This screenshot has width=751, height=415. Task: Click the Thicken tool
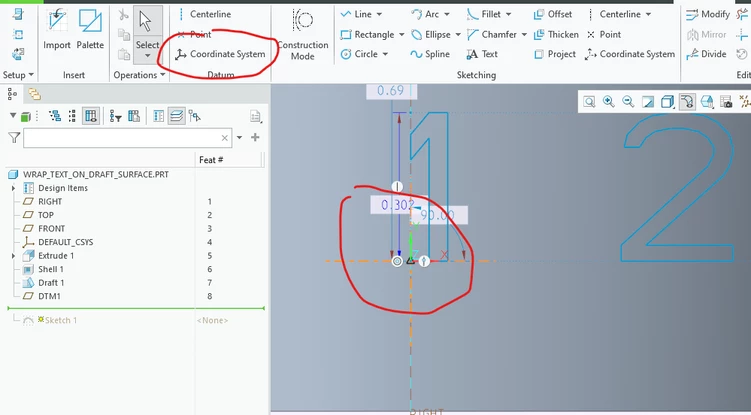click(556, 35)
